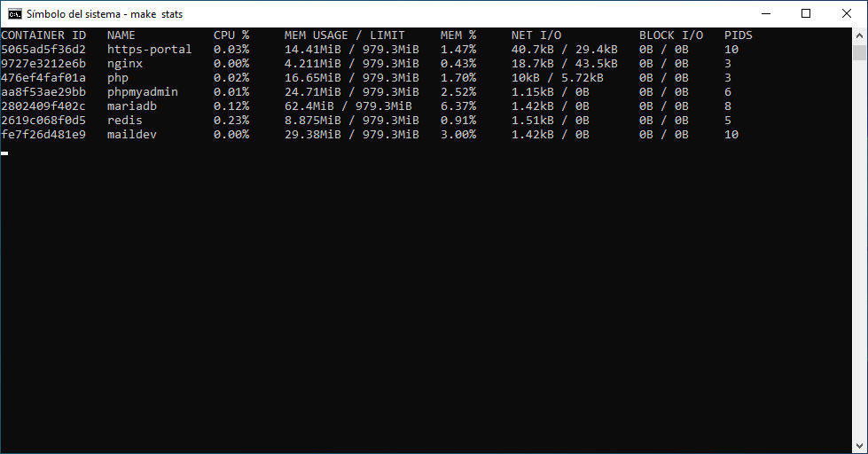Click container ID 2802409f402c
This screenshot has height=454, width=868.
(x=43, y=106)
